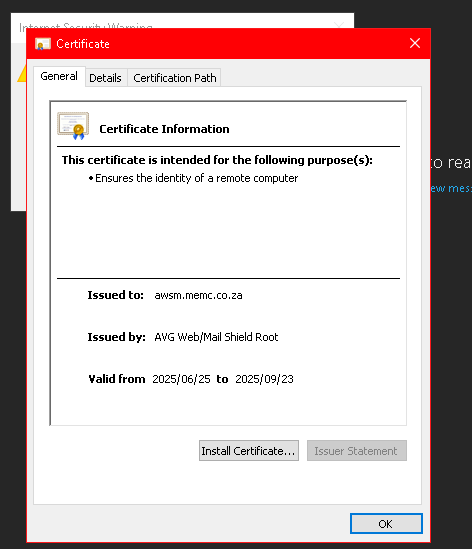The width and height of the screenshot is (472, 549).
Task: Select issued-to name awsm.memc.co.za
Action: click(x=198, y=295)
